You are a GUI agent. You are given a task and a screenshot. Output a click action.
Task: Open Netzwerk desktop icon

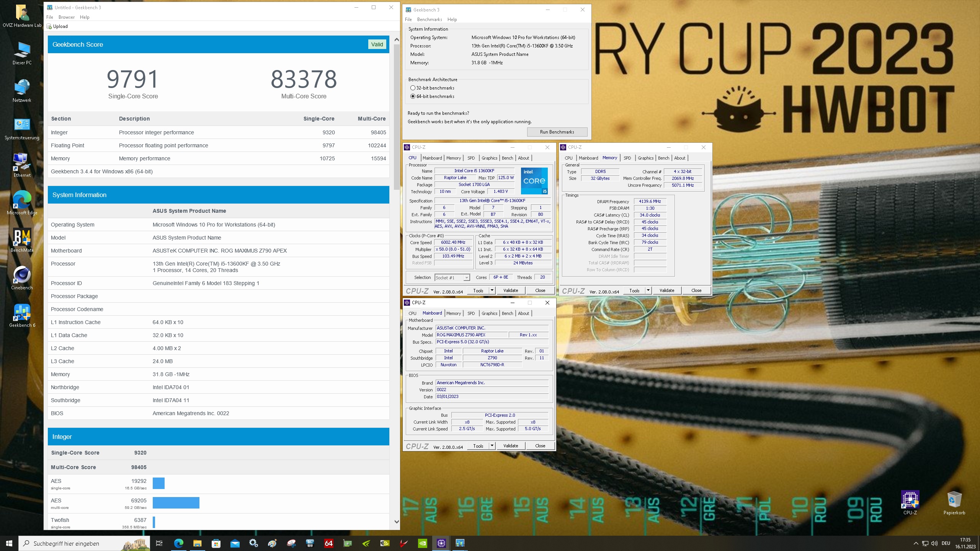22,90
